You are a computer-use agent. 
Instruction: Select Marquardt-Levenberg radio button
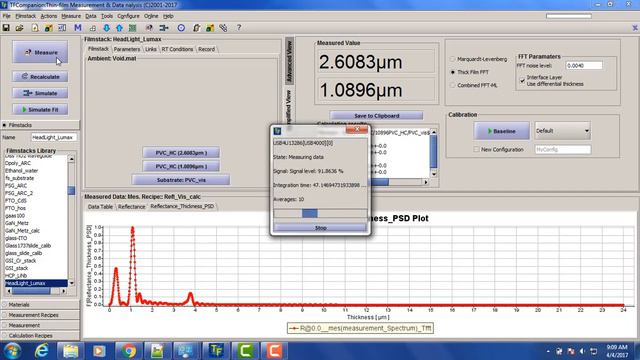coord(452,59)
